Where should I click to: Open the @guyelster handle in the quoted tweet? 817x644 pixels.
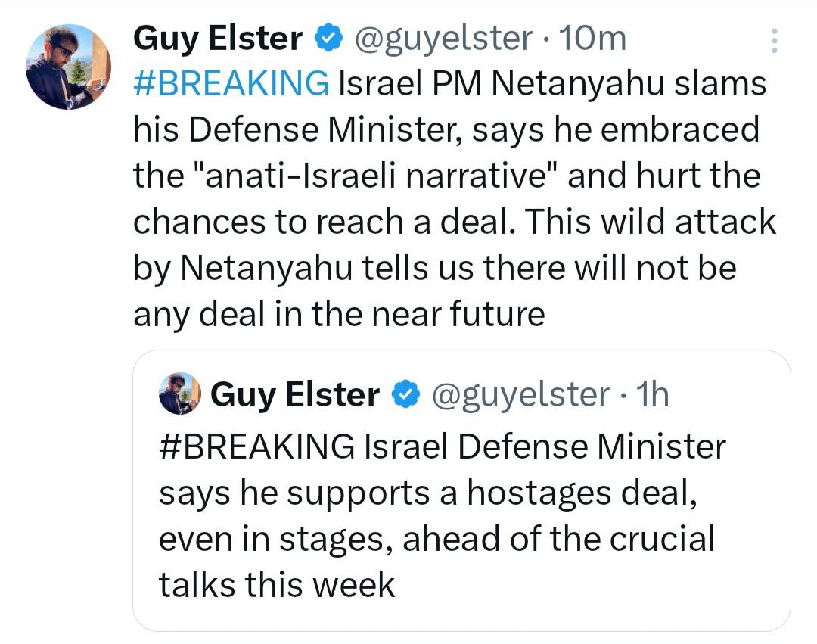click(x=520, y=394)
